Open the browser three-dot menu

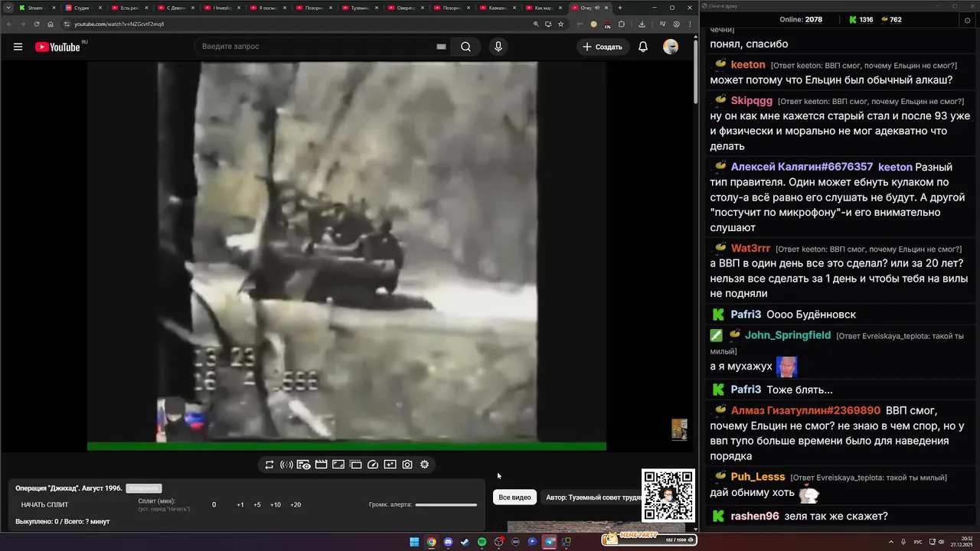click(x=689, y=24)
